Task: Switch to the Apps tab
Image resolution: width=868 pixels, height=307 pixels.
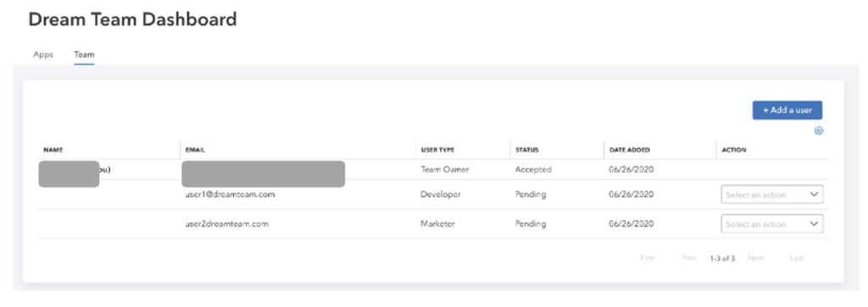Action: point(43,54)
